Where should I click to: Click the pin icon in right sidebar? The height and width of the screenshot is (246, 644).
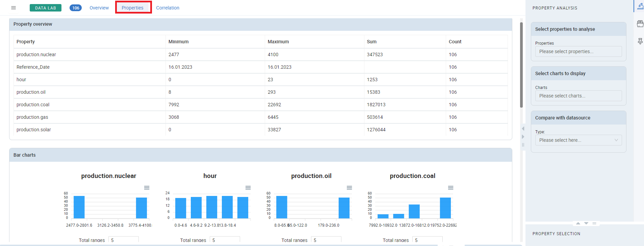click(x=640, y=41)
